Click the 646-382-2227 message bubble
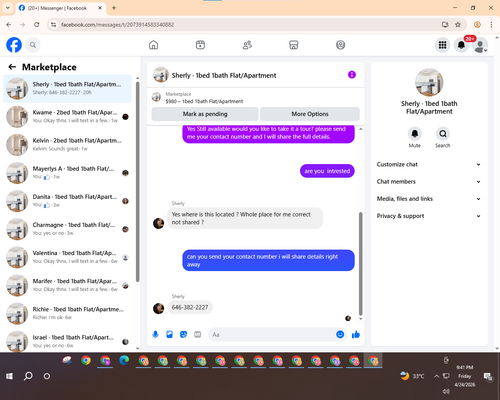The height and width of the screenshot is (400, 500). pos(190,307)
